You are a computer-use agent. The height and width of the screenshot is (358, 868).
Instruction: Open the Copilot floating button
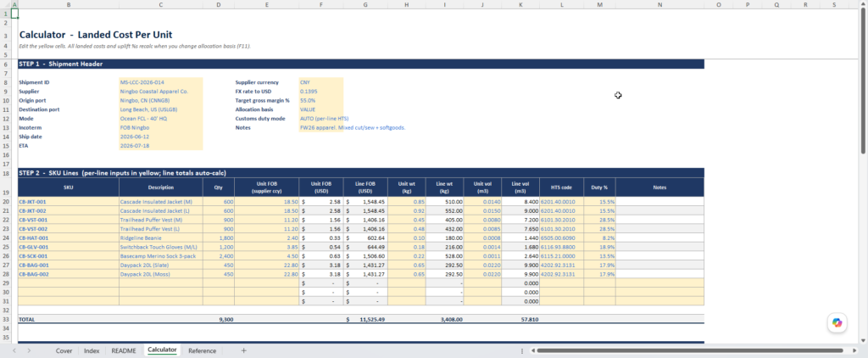[x=837, y=322]
